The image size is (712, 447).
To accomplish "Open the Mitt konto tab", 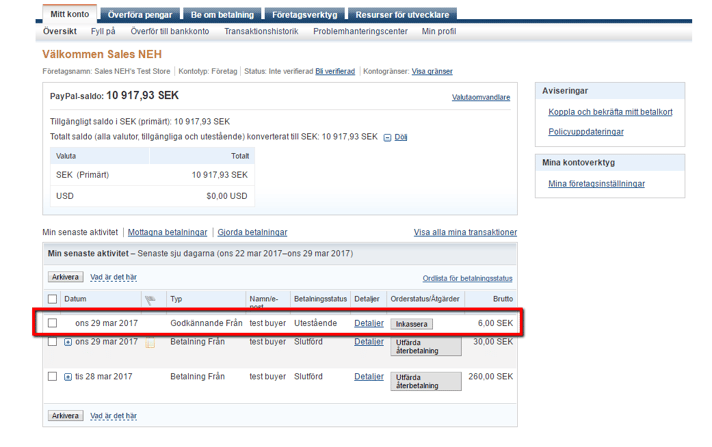I will [x=69, y=14].
